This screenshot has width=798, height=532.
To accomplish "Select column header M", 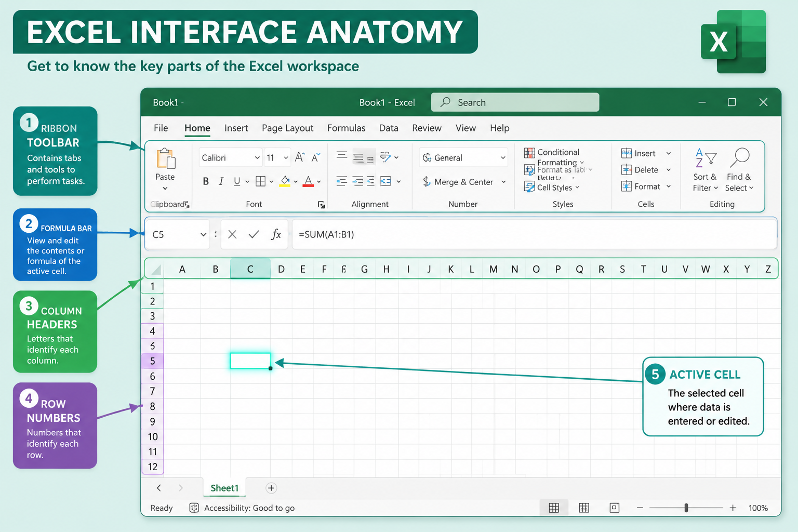I will (x=494, y=269).
